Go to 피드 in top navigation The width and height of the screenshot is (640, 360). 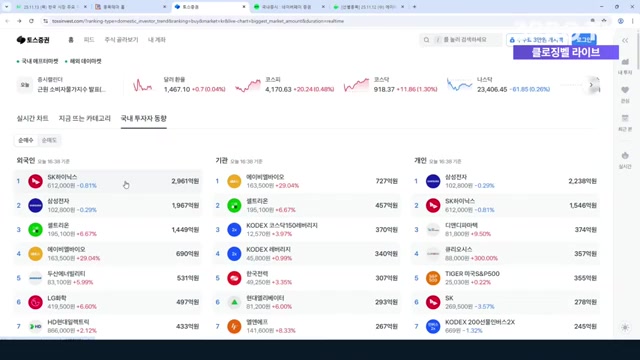(x=89, y=40)
